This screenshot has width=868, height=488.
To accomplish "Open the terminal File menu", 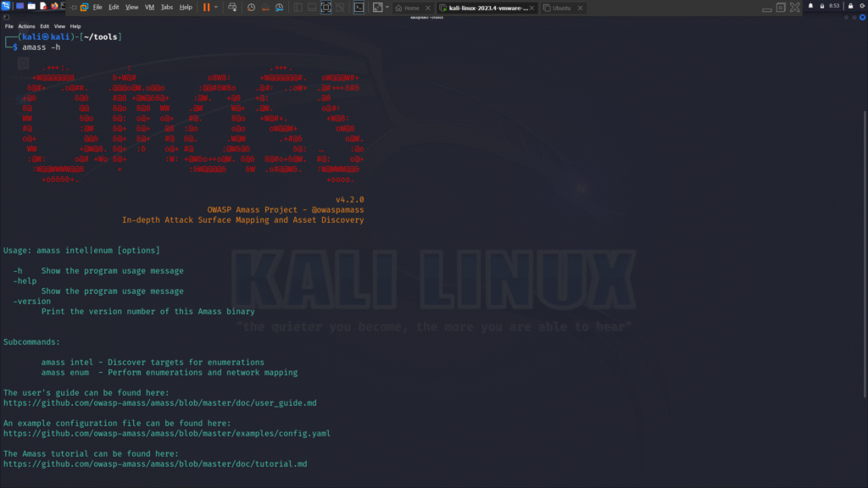I will click(8, 26).
